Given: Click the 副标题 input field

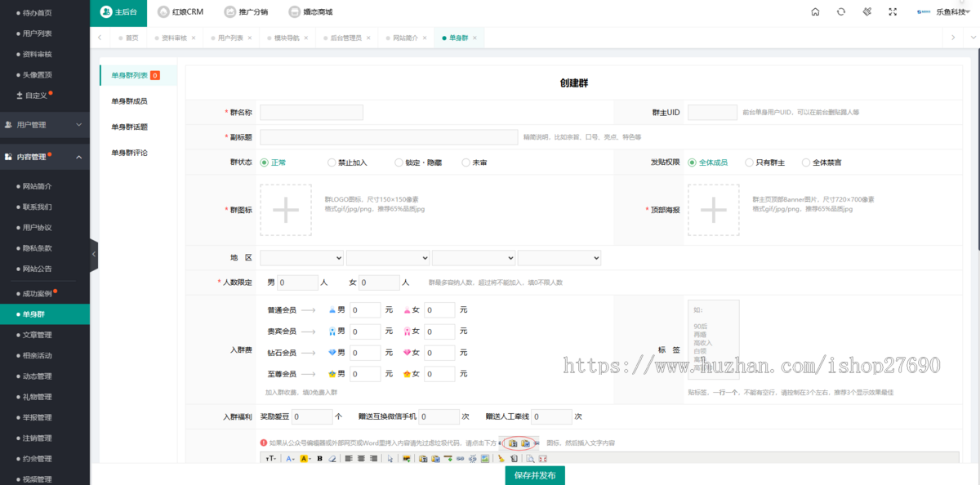Looking at the screenshot, I should pyautogui.click(x=389, y=137).
